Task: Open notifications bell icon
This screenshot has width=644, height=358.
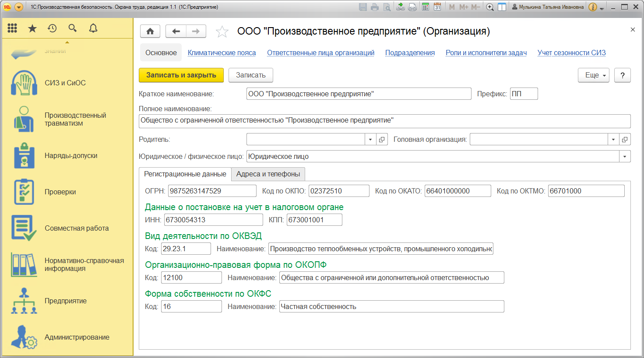Action: click(93, 28)
